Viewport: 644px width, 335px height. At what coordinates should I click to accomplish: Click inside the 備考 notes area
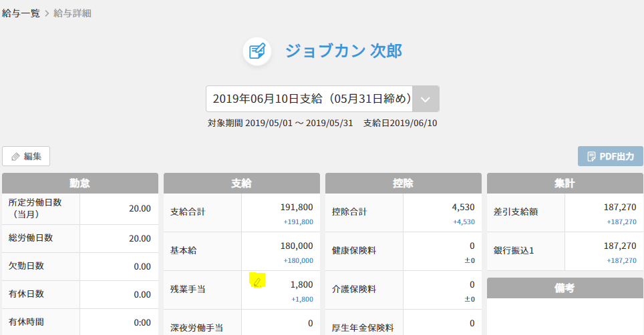(x=565, y=316)
